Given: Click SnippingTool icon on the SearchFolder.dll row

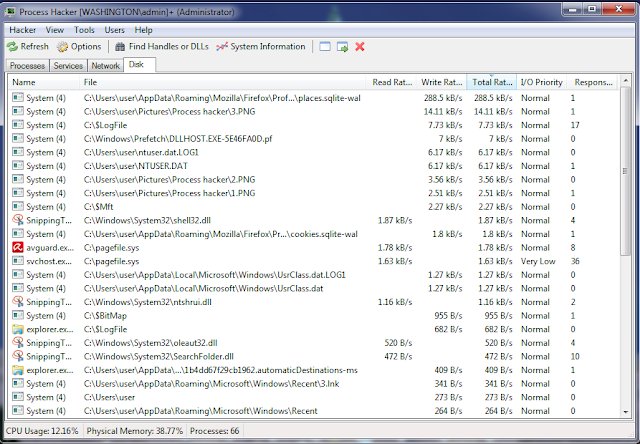Looking at the screenshot, I should click(x=18, y=356).
